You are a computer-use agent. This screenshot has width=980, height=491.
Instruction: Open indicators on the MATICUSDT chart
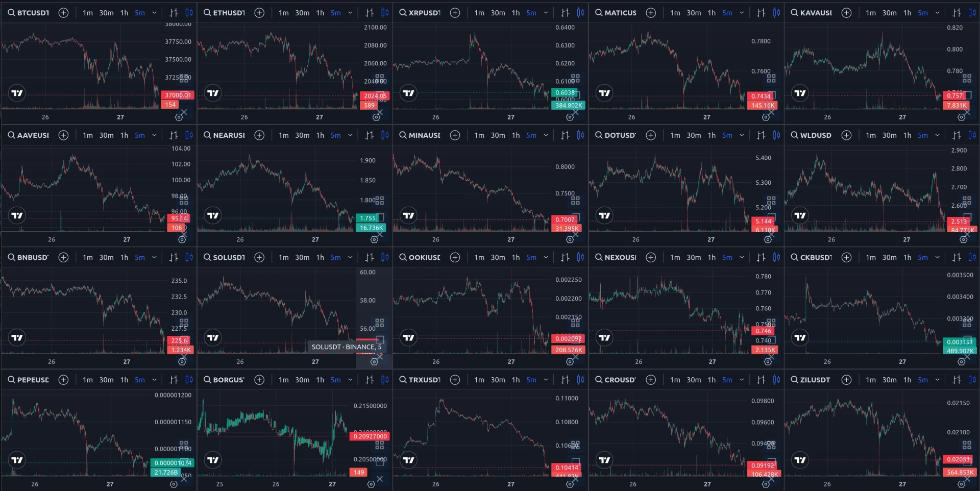[776, 13]
